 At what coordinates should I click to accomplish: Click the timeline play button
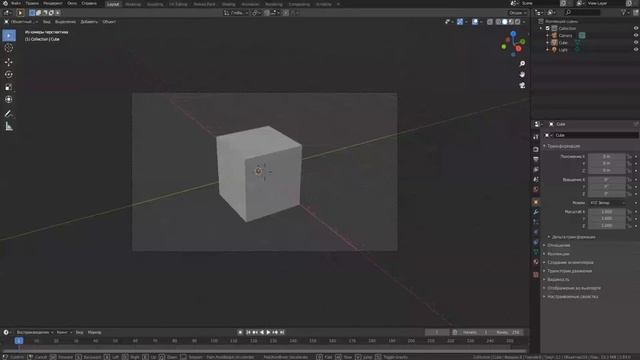click(269, 333)
